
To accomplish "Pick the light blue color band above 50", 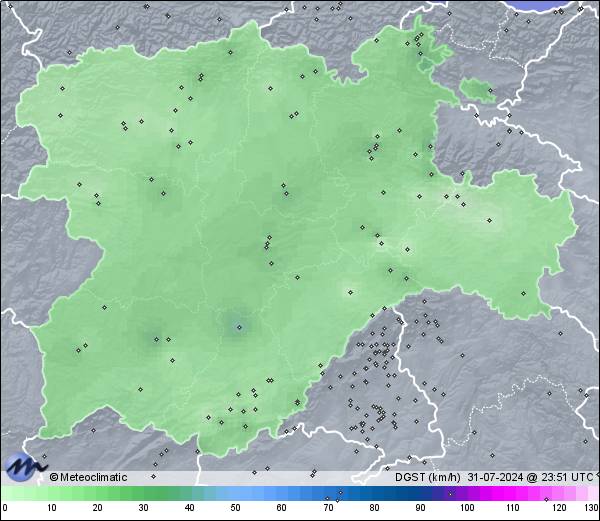I will tap(236, 493).
